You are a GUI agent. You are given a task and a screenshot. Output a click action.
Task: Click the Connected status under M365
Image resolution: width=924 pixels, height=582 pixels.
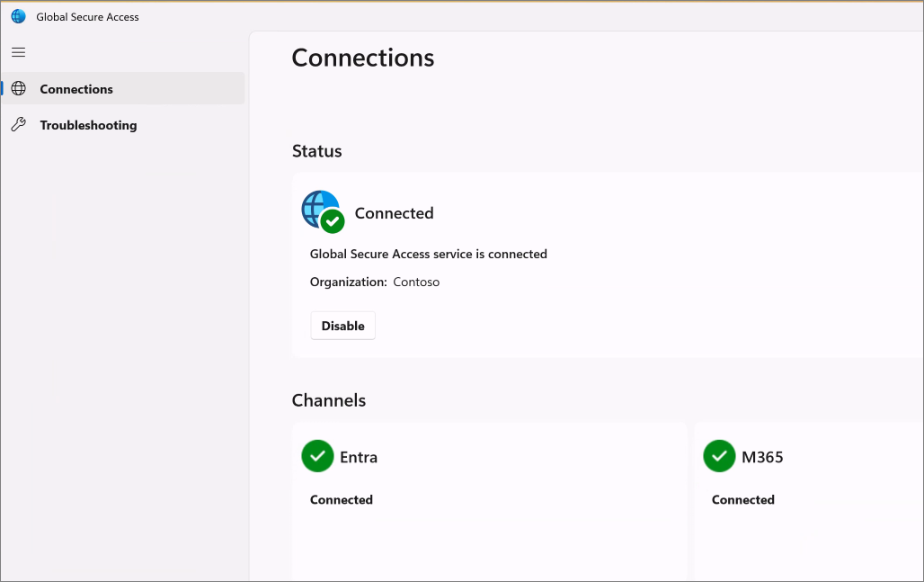[x=743, y=499]
